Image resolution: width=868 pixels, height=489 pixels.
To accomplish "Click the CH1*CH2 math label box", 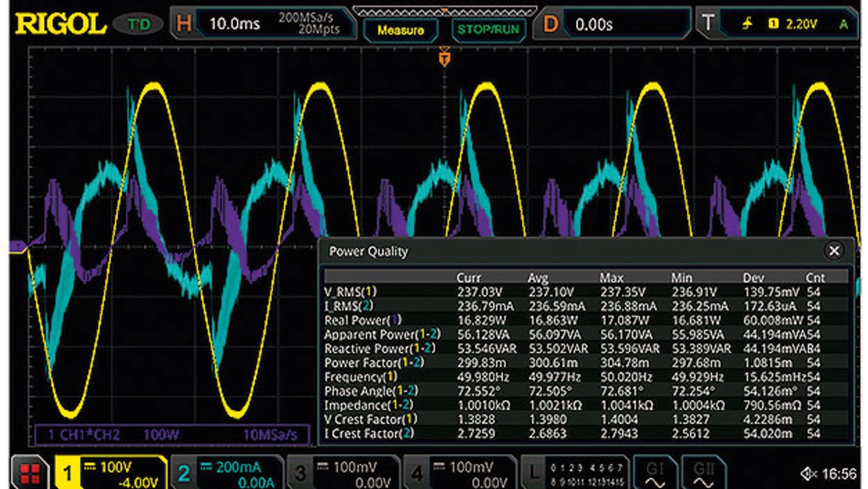I will click(x=172, y=435).
